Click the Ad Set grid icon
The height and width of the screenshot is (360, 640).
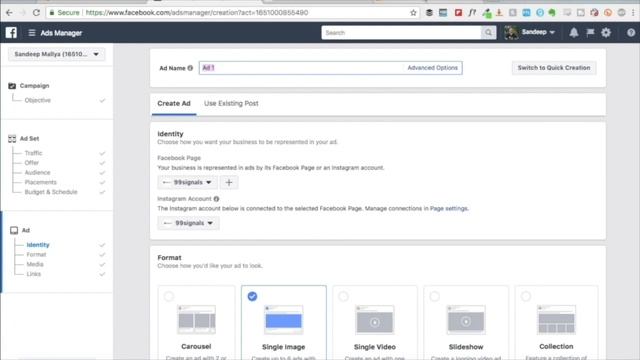[12, 139]
